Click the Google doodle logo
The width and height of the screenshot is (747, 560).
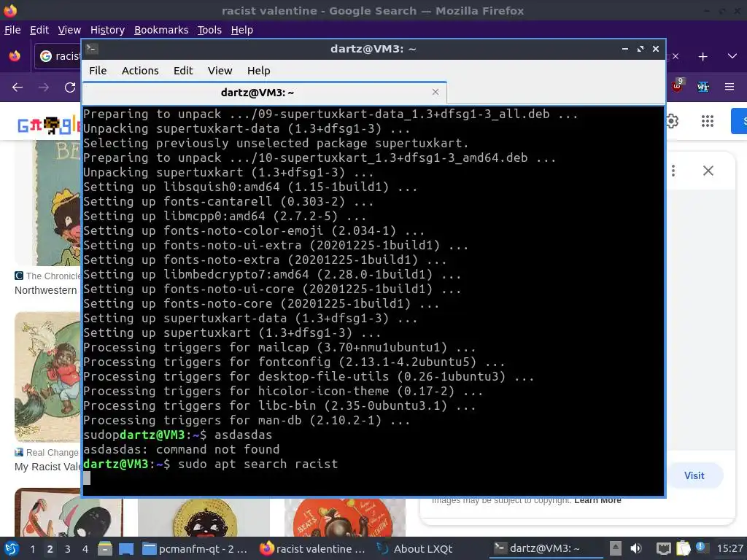point(49,125)
